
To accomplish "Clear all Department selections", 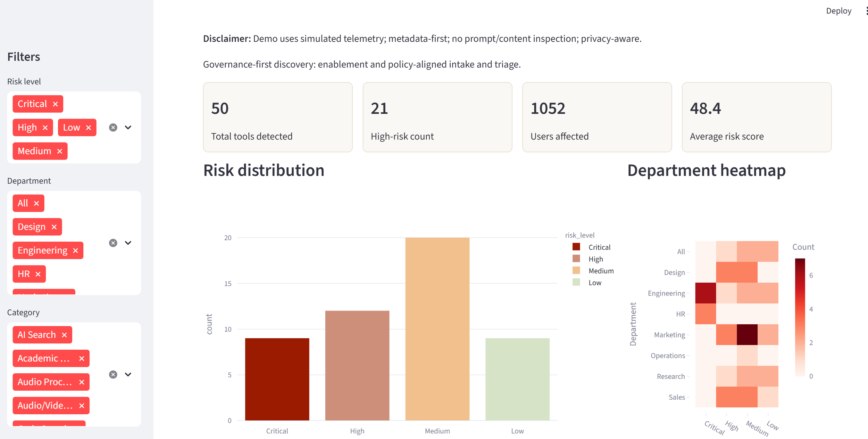I will coord(113,243).
